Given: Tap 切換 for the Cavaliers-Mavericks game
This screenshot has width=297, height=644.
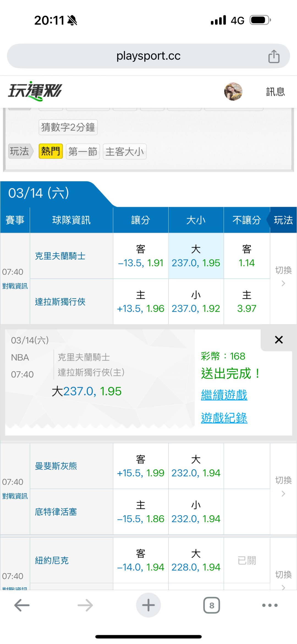Looking at the screenshot, I should [283, 276].
